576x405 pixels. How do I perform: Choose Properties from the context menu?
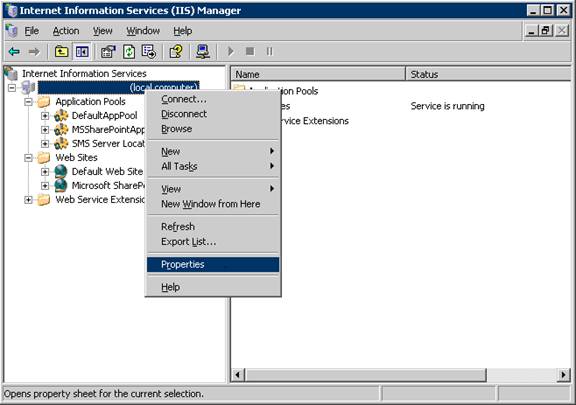pyautogui.click(x=213, y=265)
